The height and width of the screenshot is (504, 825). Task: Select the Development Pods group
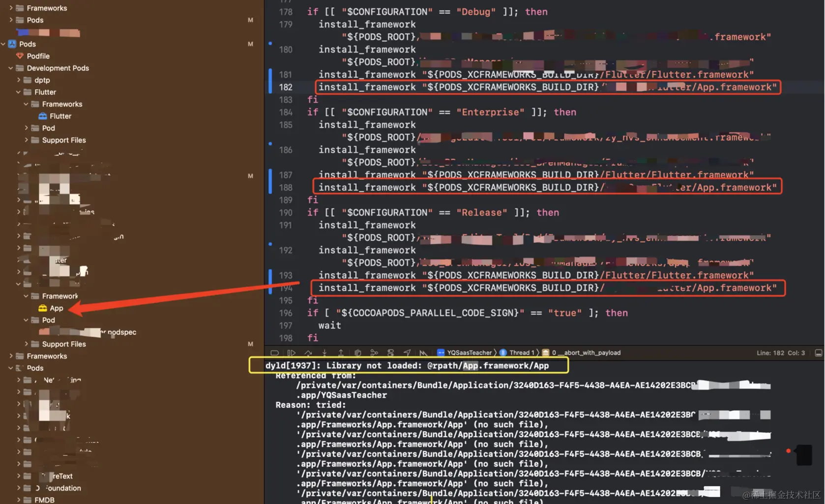coord(58,68)
